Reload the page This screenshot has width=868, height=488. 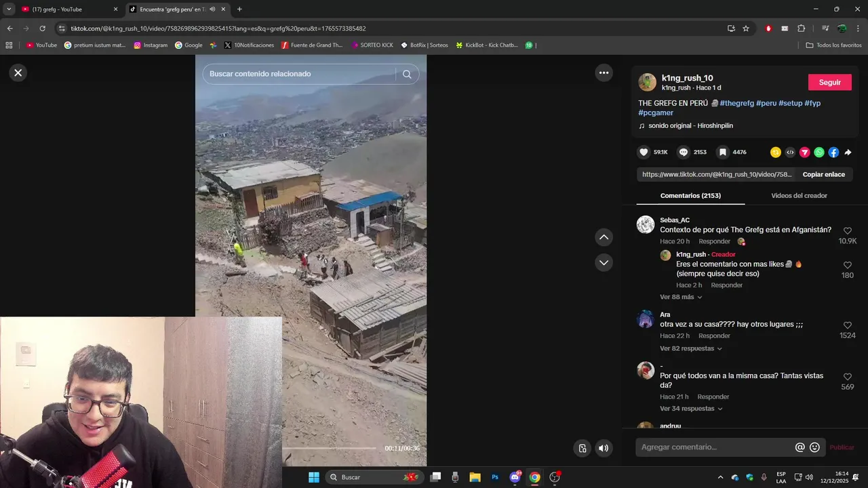(42, 28)
